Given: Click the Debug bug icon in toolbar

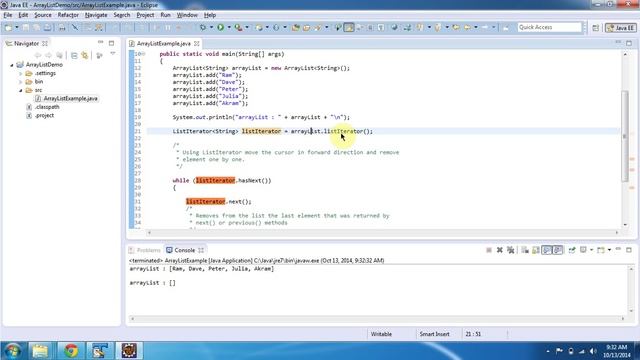Looking at the screenshot, I should (202, 27).
